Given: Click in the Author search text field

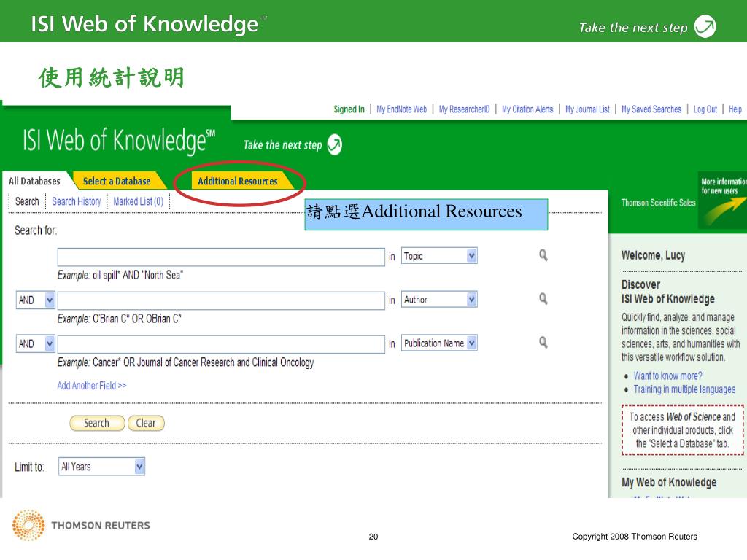Looking at the screenshot, I should coord(221,300).
